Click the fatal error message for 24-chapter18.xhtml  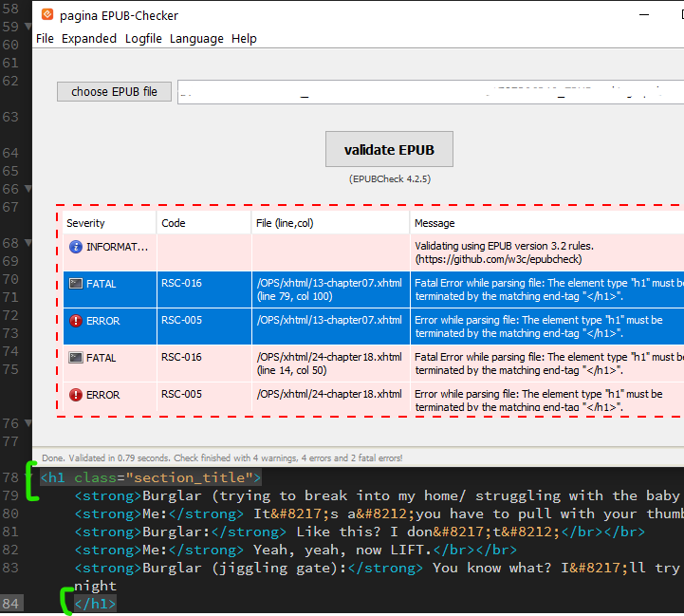pyautogui.click(x=547, y=364)
